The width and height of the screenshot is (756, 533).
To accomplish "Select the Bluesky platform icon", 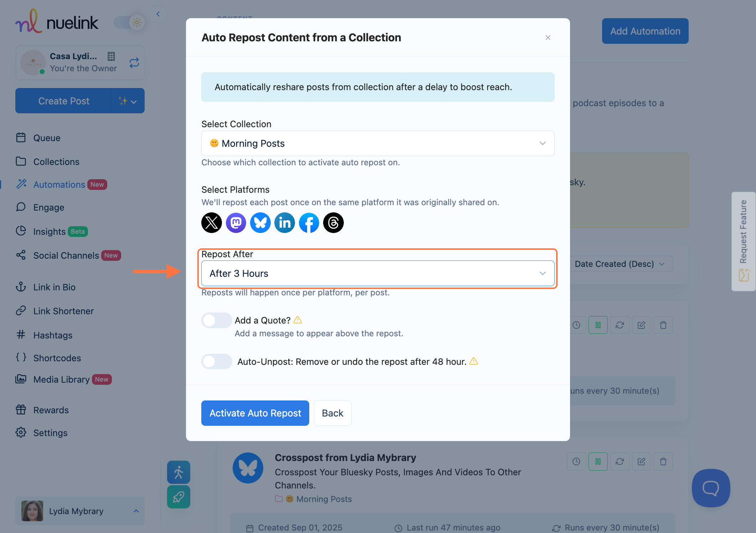I will pyautogui.click(x=260, y=223).
